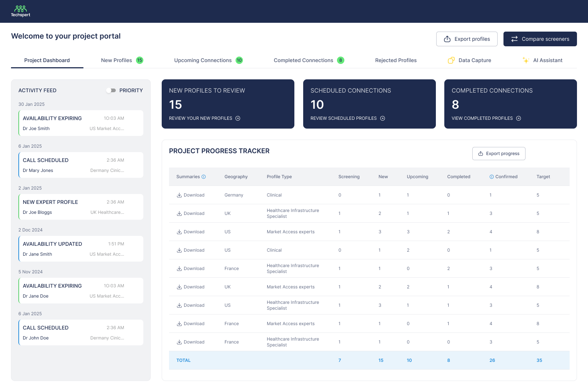Click the Techspert logo
This screenshot has width=588, height=392.
(21, 11)
